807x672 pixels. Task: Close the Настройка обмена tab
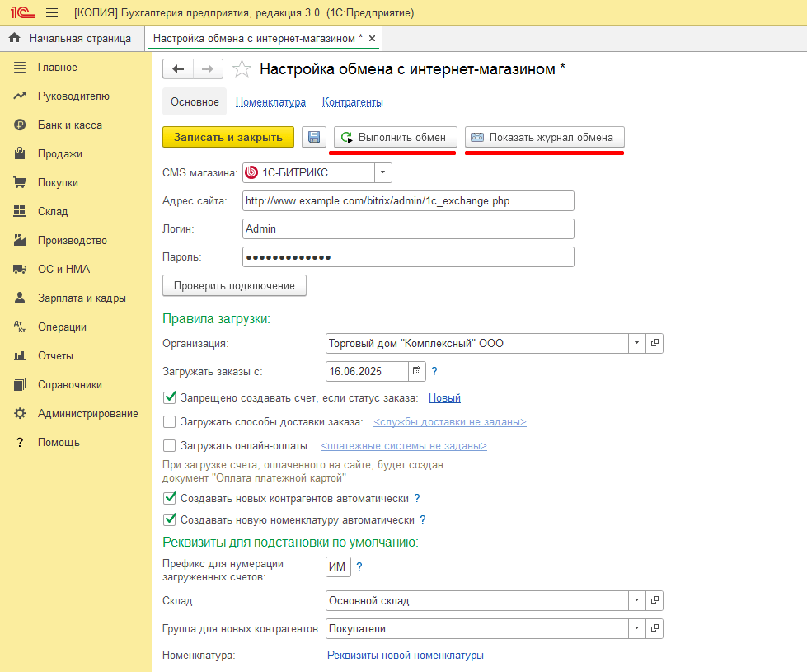[372, 38]
